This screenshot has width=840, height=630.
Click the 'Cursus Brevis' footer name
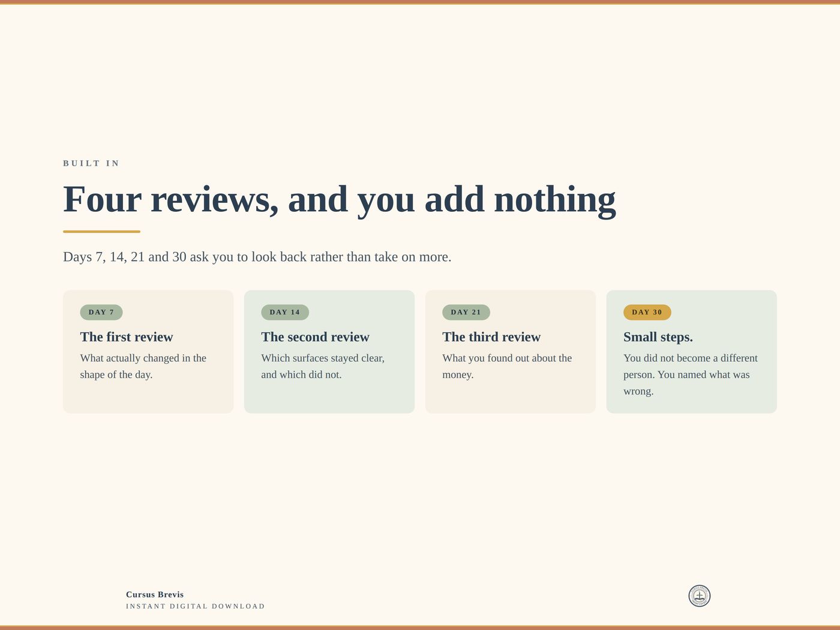[155, 595]
